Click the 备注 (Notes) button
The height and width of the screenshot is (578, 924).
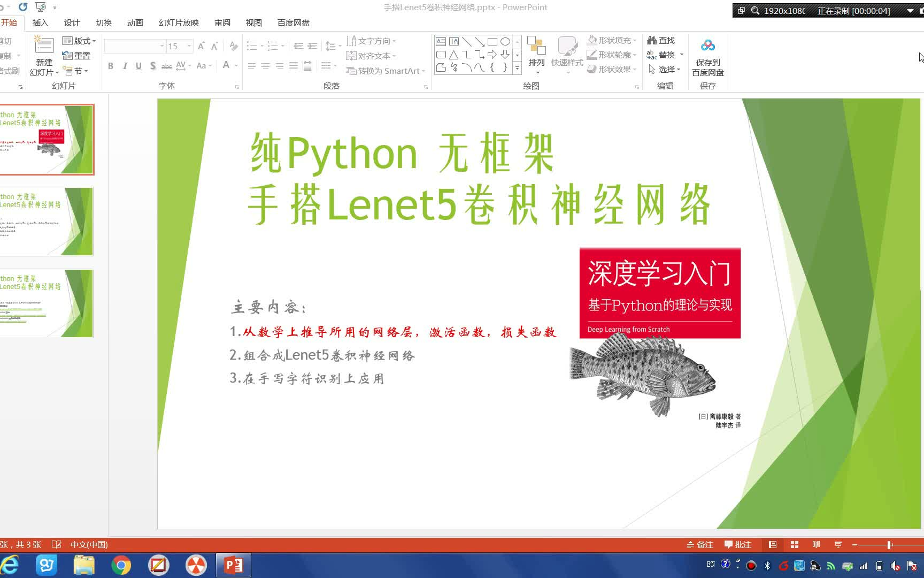click(700, 544)
